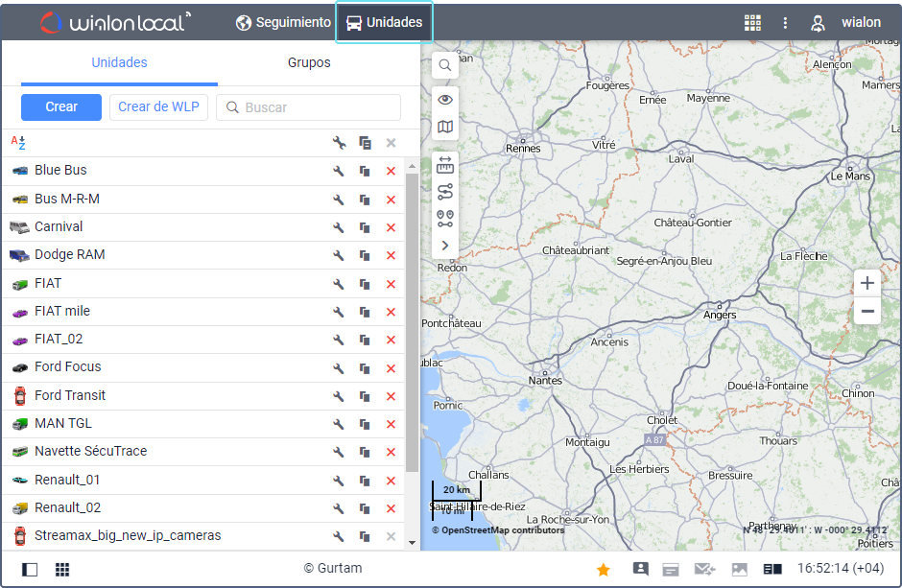Click the favorites star in bottom bar

pyautogui.click(x=604, y=570)
